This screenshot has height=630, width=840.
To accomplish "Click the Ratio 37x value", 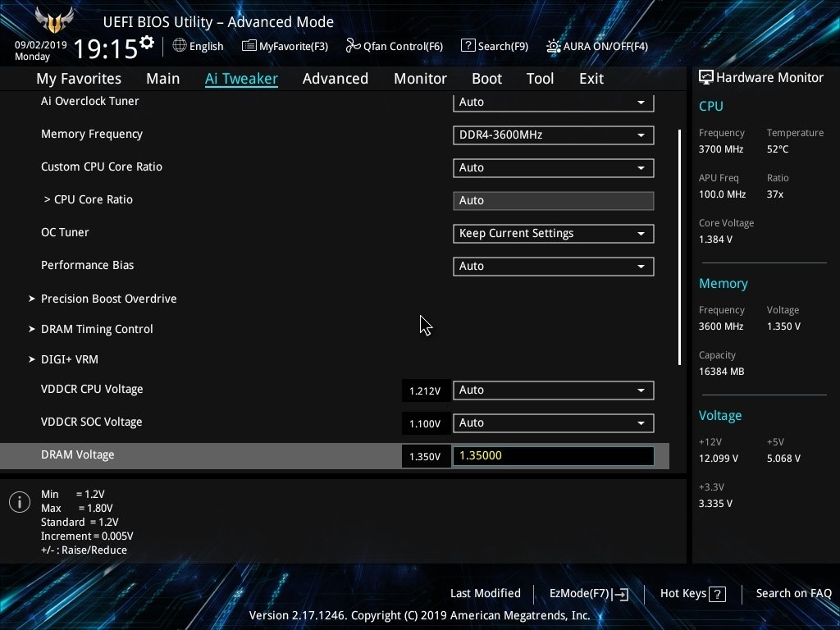I will pyautogui.click(x=775, y=194).
